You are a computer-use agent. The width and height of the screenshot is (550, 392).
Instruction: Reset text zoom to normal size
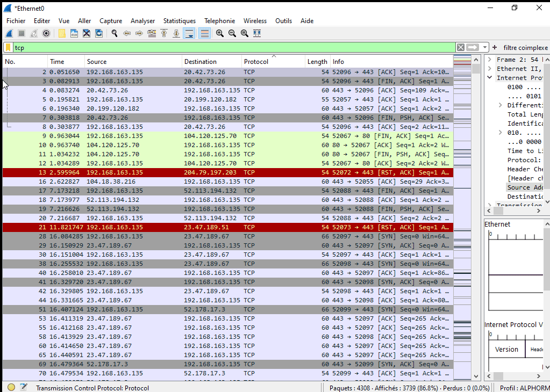245,33
